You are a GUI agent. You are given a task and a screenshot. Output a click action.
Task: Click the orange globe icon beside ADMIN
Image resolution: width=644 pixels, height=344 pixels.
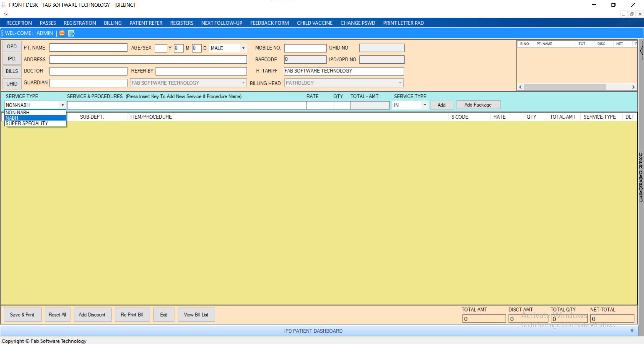coord(62,33)
